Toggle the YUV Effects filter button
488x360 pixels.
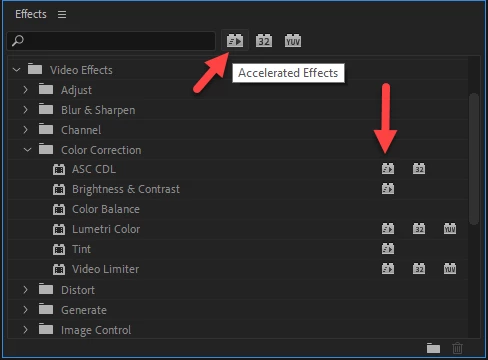(293, 41)
